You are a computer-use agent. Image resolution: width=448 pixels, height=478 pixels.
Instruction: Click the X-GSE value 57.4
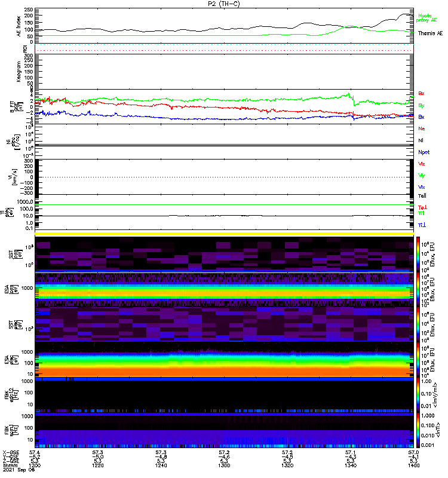35,453
